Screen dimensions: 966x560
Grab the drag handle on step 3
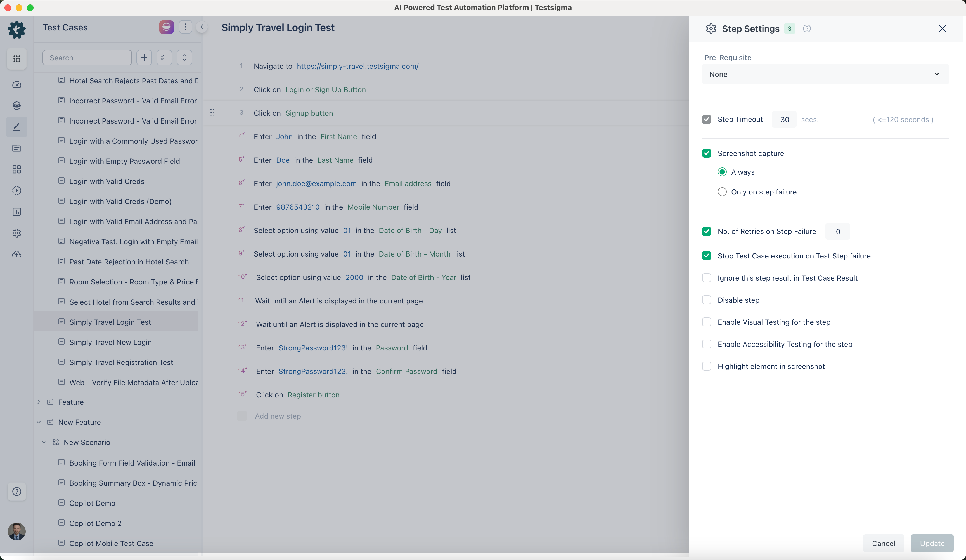[x=212, y=113]
